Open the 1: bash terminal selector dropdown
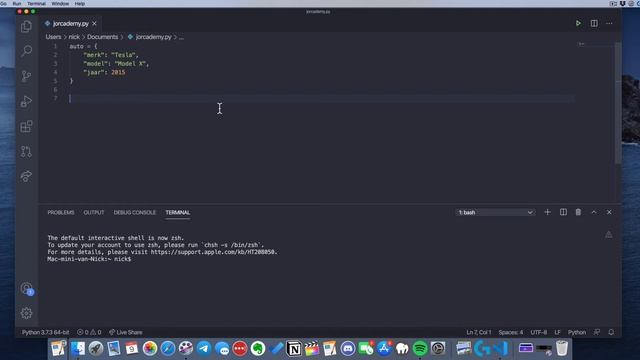The height and width of the screenshot is (360, 640). point(495,212)
